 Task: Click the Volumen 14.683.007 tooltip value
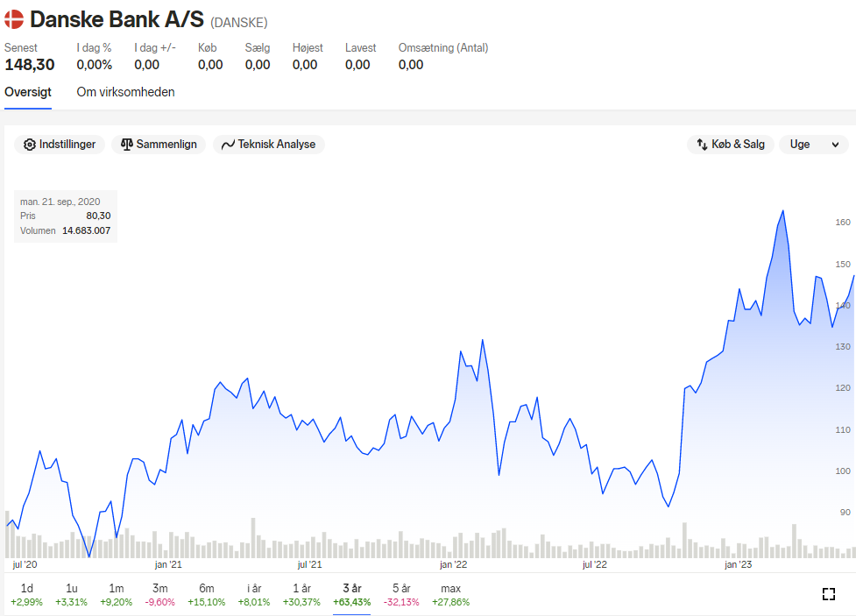pos(86,230)
